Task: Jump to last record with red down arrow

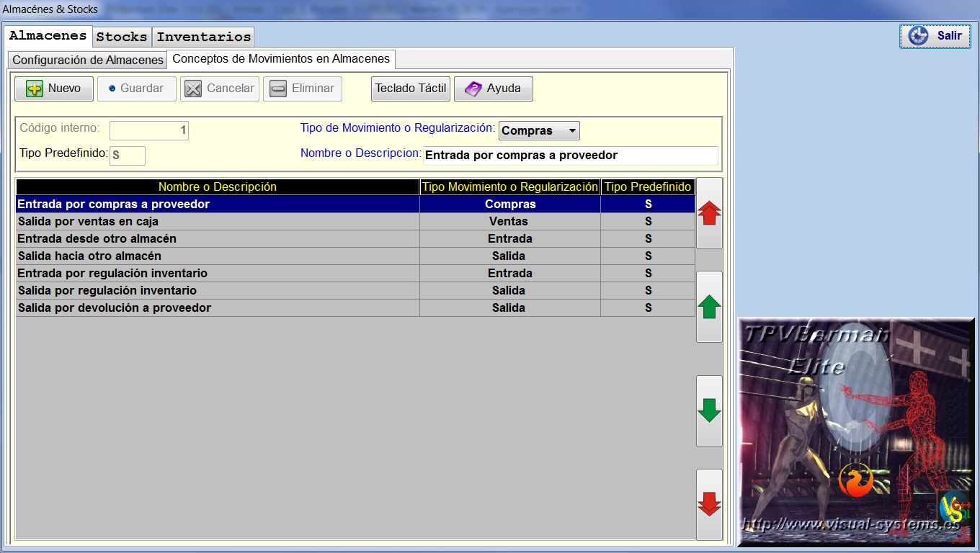Action: coord(709,505)
